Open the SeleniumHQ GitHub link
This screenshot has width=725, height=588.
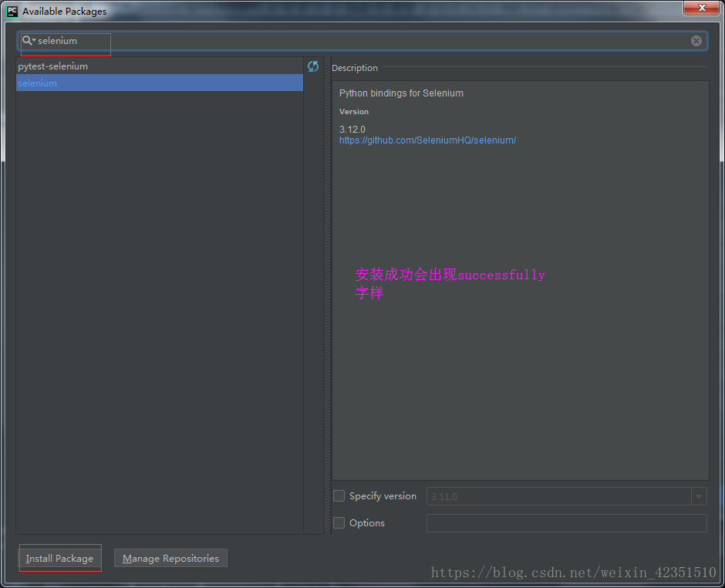tap(427, 140)
